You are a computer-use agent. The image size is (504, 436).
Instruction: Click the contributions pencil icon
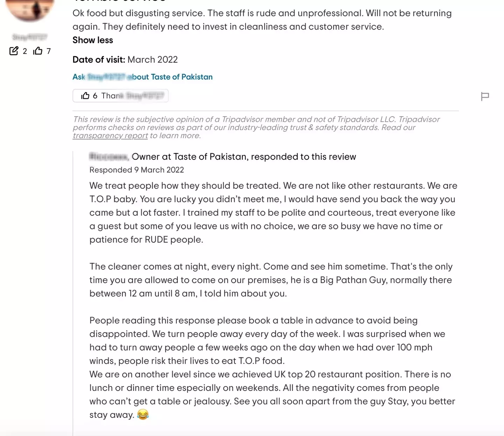[14, 51]
